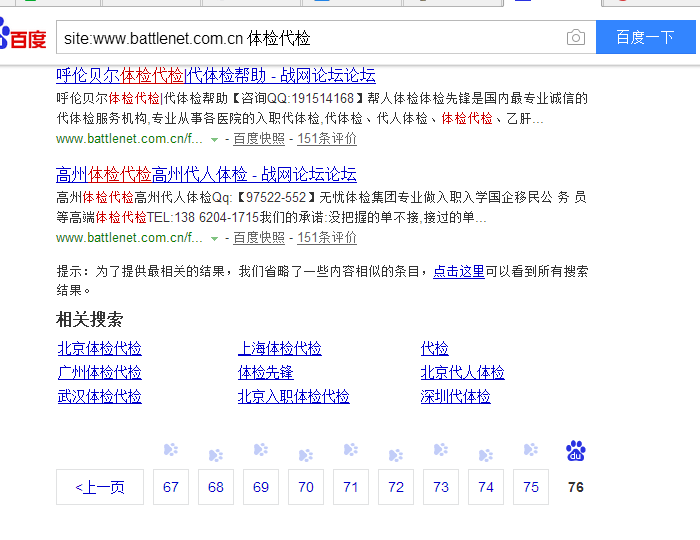
Task: Click the paw icon above page 73
Action: pos(441,449)
